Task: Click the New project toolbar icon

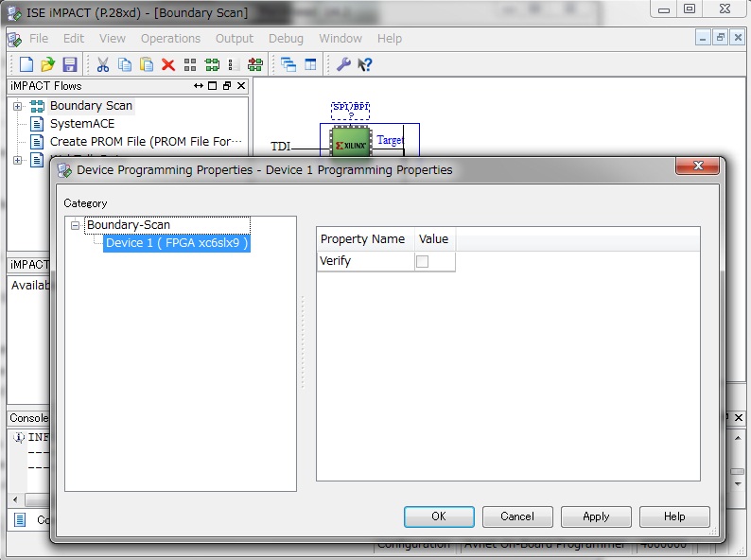Action: 26,64
